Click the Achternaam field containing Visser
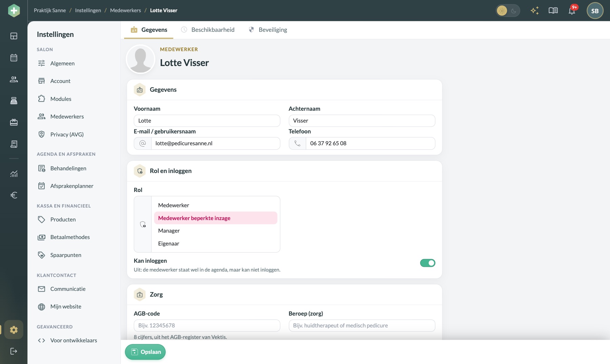This screenshot has width=610, height=364. 362,121
